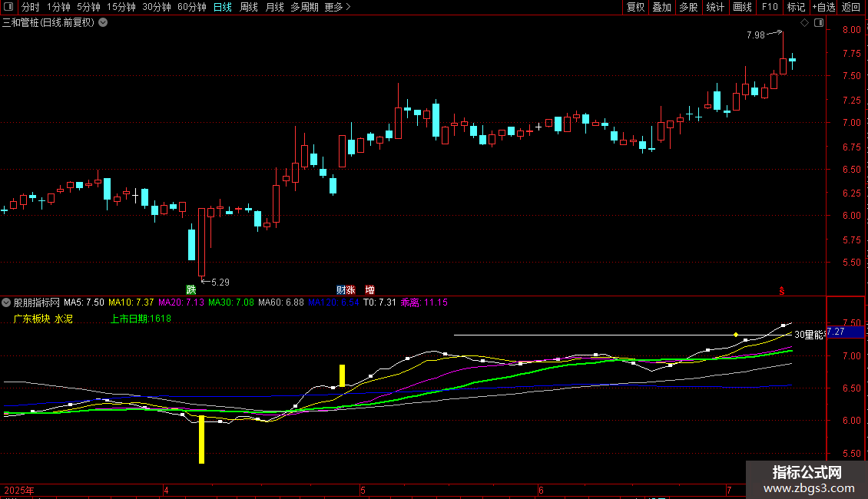The width and height of the screenshot is (868, 499).
Task: Click month 7 on the time axis
Action: (729, 490)
